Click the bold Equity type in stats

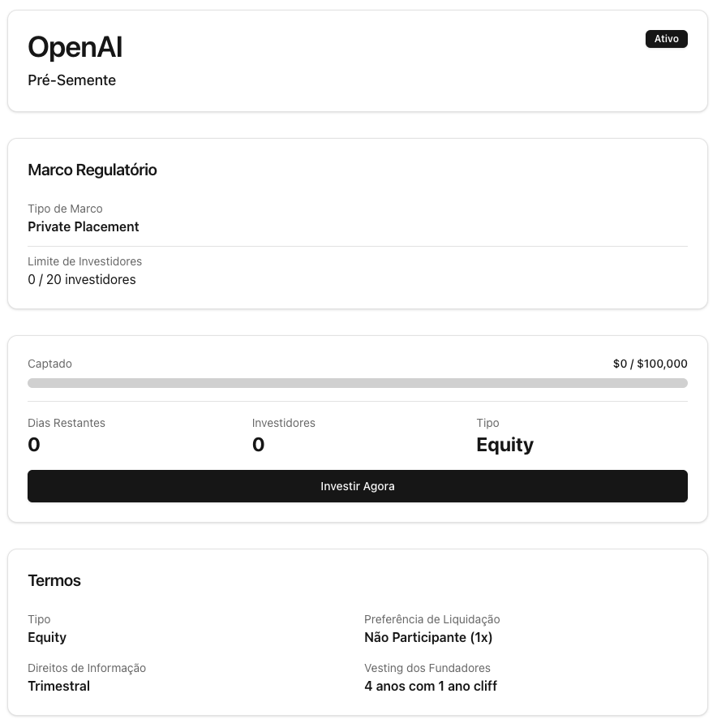(504, 445)
